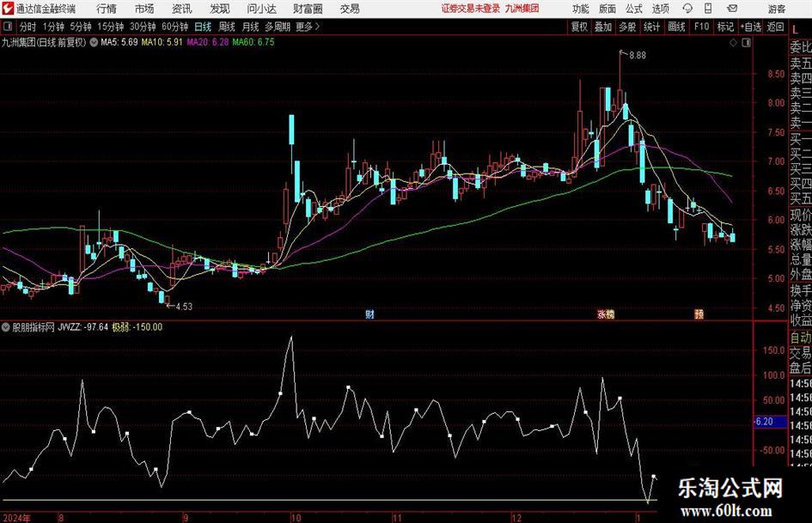Open the 发现 menu

(220, 9)
